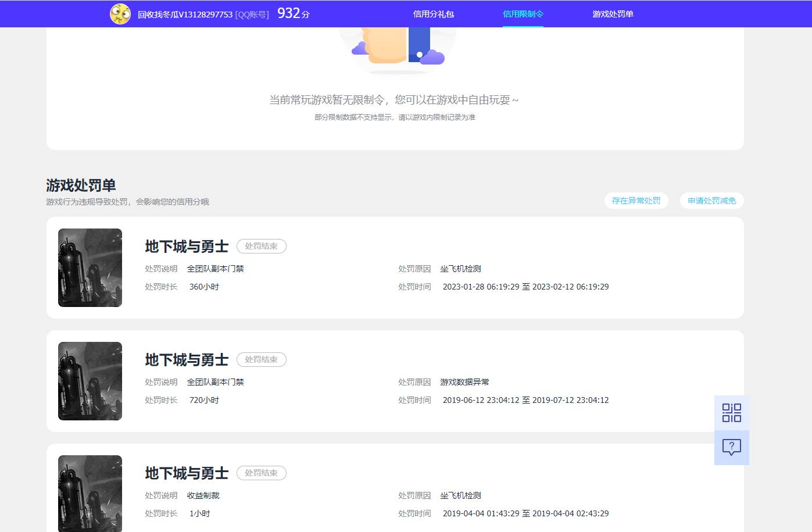Click the 游戏数据异常 penalty reason
Image resolution: width=812 pixels, height=532 pixels.
pos(464,382)
